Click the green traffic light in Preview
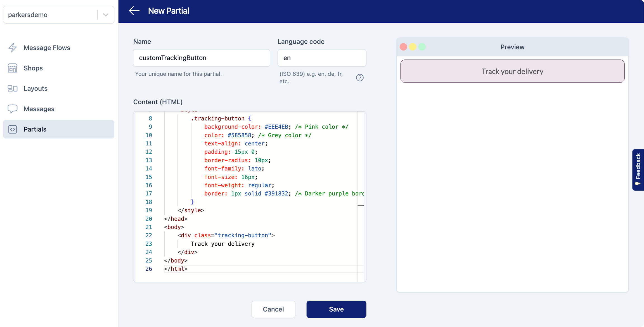 [422, 47]
